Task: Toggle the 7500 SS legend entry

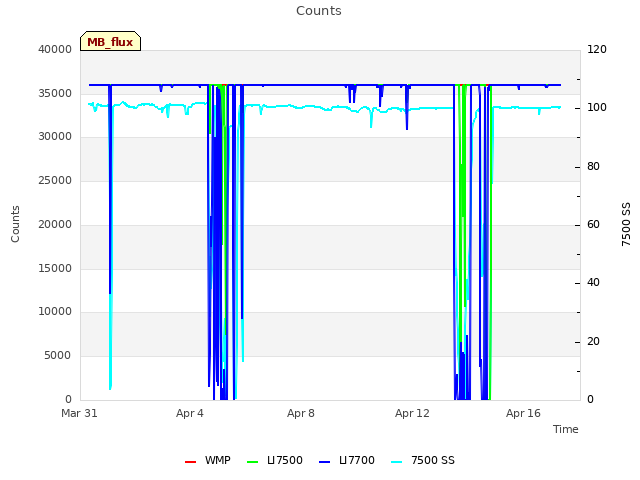Action: pos(422,460)
